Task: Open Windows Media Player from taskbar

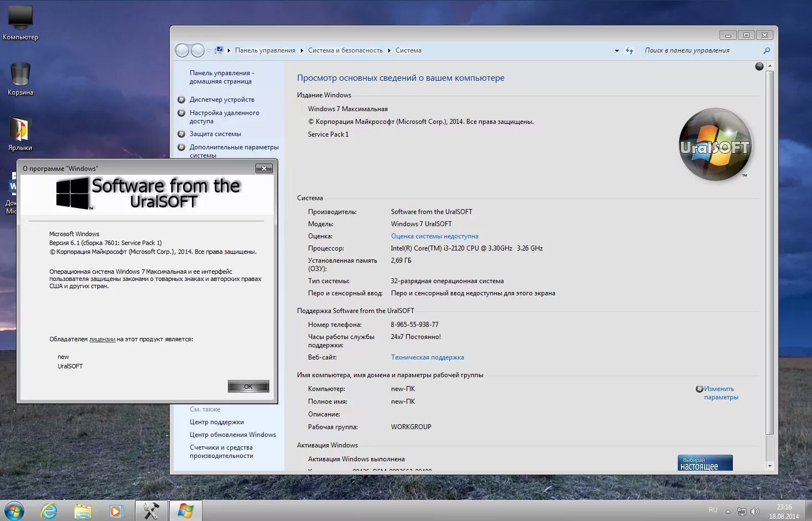Action: (116, 510)
